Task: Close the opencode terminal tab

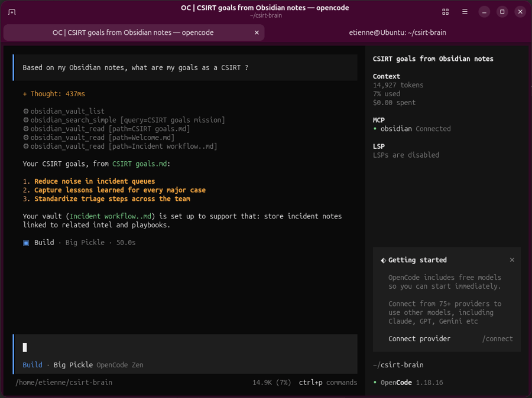Action: pos(257,32)
